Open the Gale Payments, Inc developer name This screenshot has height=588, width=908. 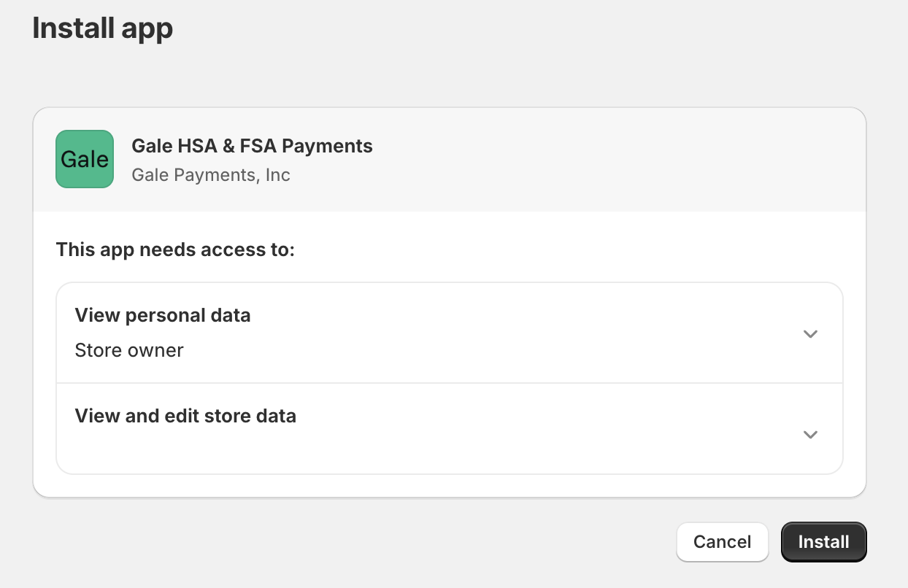[211, 175]
